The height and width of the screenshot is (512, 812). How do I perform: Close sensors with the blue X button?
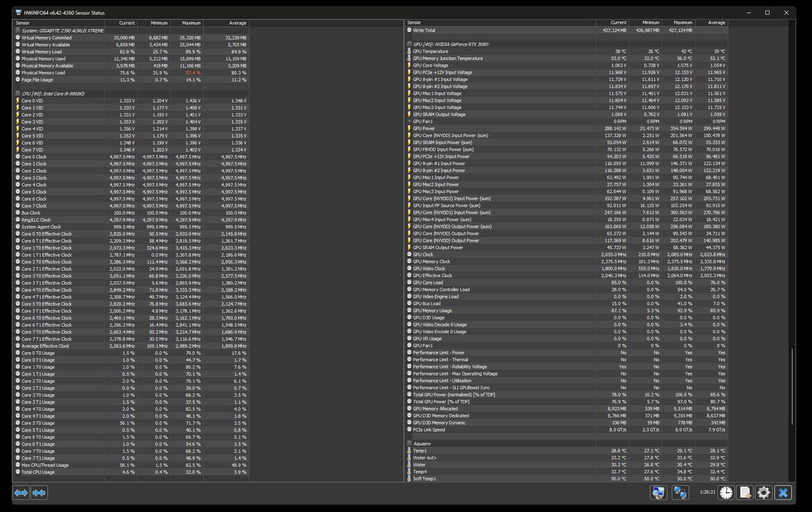pos(783,493)
